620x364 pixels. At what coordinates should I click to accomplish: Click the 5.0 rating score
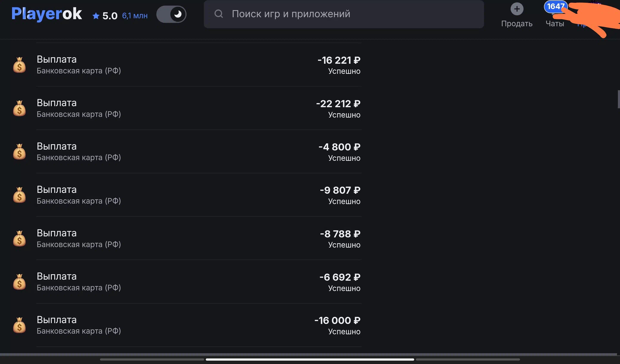coord(110,16)
